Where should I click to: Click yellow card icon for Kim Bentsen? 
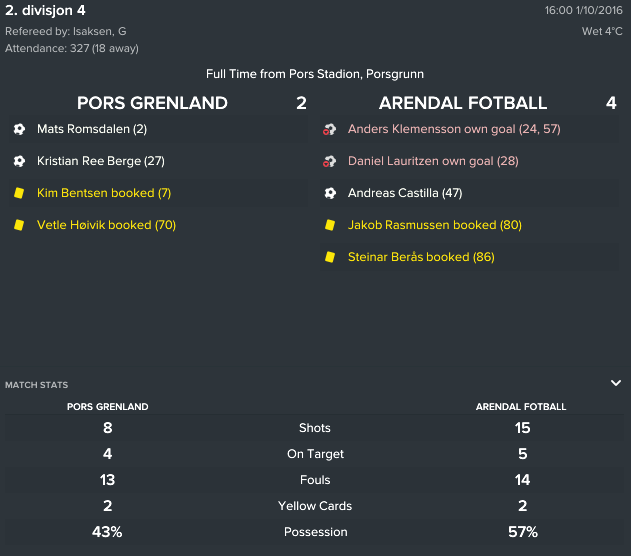click(x=19, y=193)
